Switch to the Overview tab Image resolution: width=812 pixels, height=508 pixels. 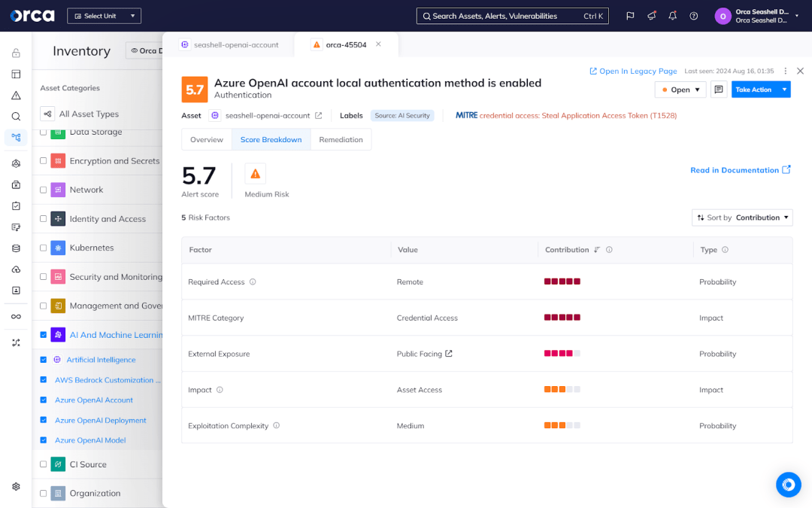tap(207, 140)
